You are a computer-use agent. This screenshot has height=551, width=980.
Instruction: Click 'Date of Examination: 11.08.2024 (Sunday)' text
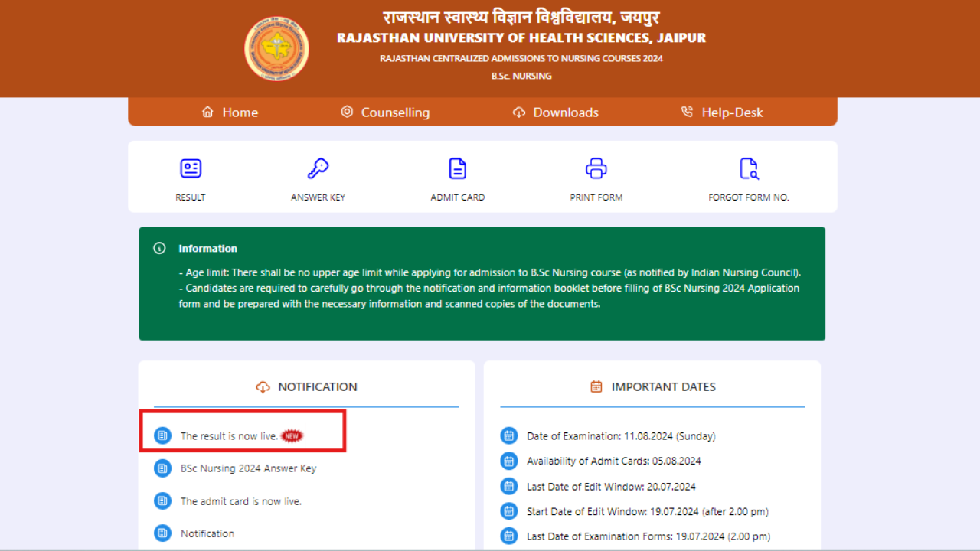[621, 436]
